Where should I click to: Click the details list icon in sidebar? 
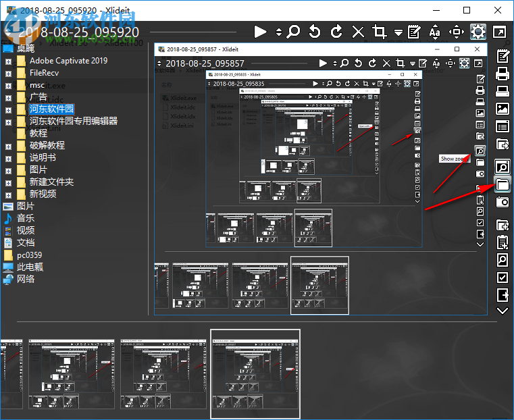[503, 126]
